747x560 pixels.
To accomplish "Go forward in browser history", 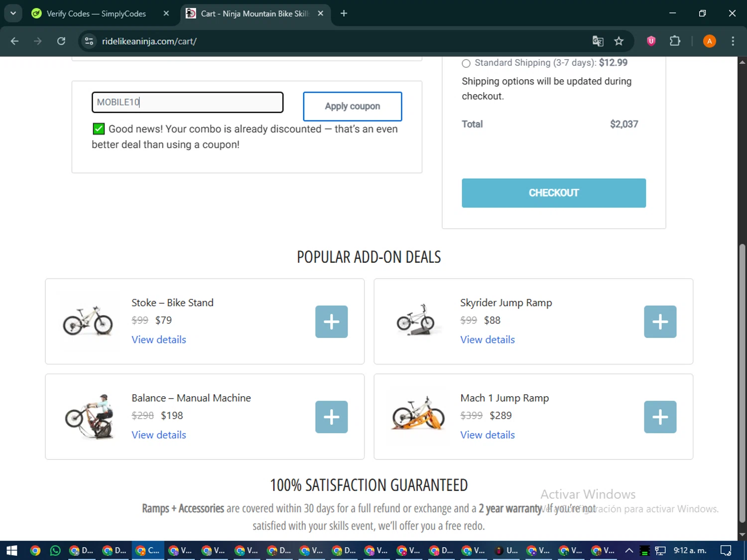I will point(38,41).
